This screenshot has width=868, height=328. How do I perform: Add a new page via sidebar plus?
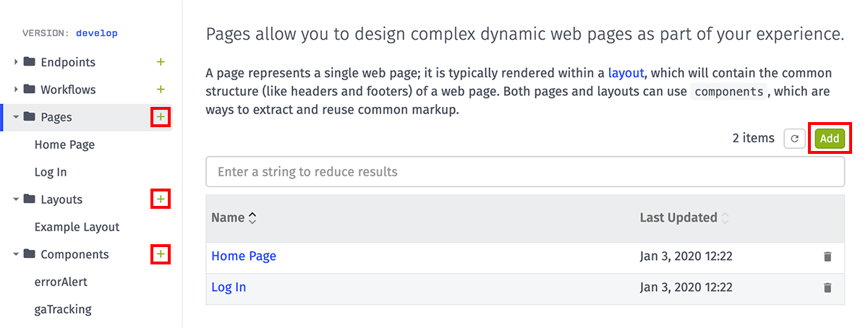pyautogui.click(x=161, y=117)
